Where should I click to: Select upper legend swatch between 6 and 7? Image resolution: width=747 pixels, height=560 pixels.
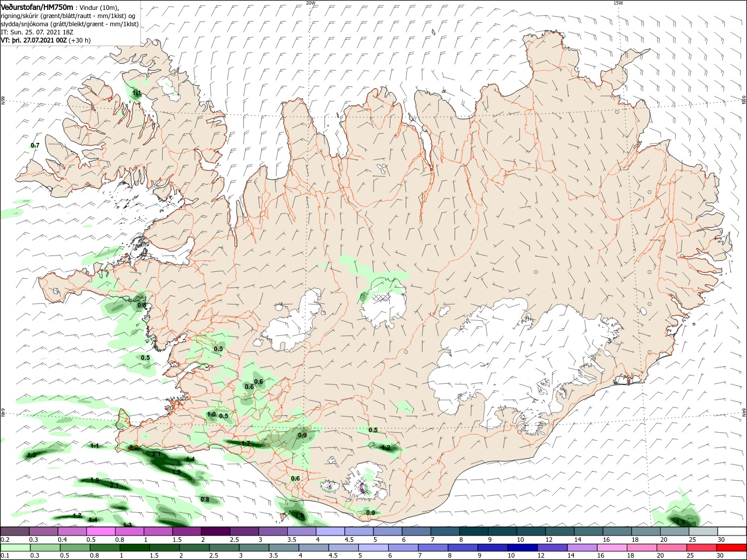pos(417,531)
